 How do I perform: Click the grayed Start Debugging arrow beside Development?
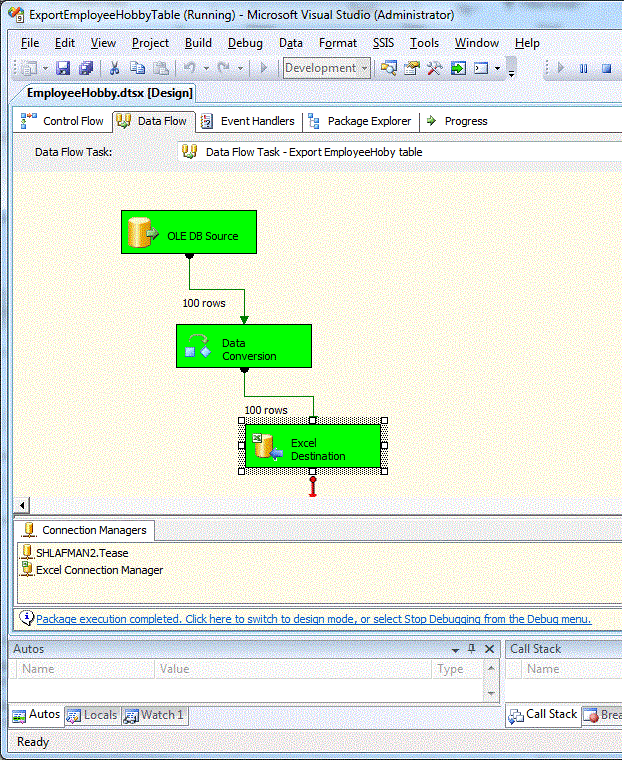[264, 68]
